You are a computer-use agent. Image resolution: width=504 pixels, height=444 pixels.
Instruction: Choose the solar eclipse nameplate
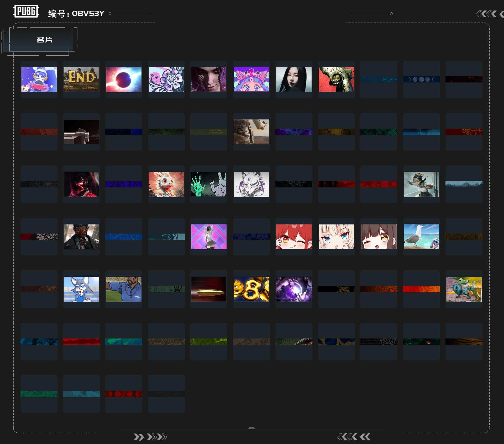click(124, 79)
